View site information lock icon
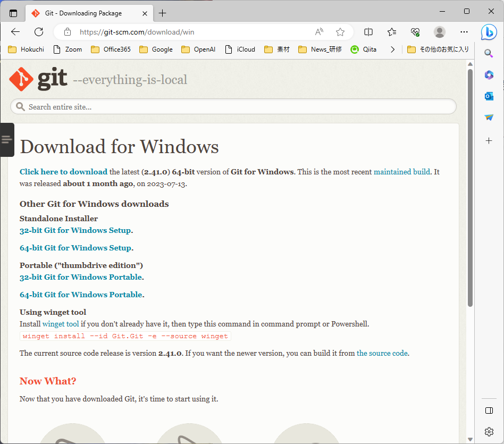 coord(67,32)
